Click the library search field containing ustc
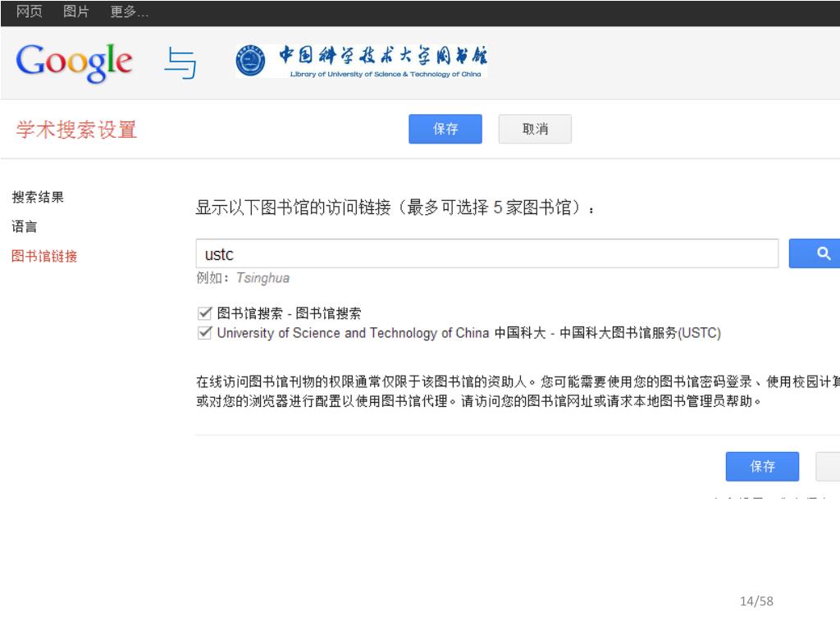 click(x=487, y=253)
